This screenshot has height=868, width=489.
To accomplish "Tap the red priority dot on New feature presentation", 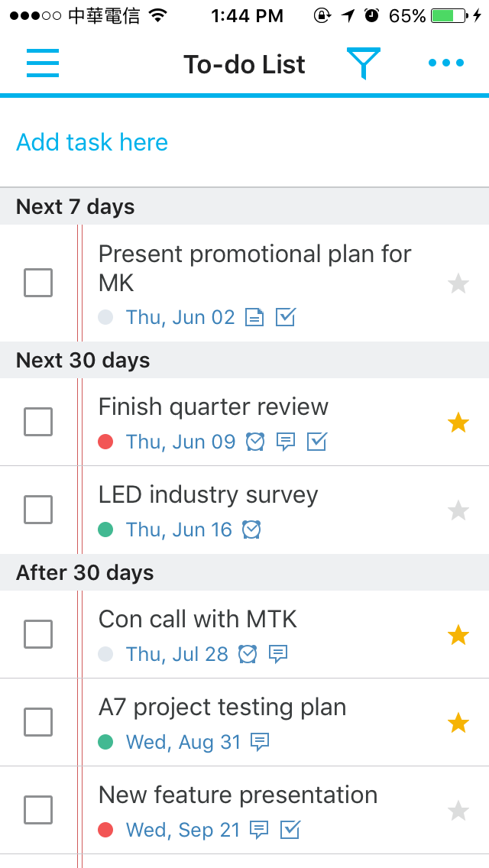I will click(x=105, y=830).
